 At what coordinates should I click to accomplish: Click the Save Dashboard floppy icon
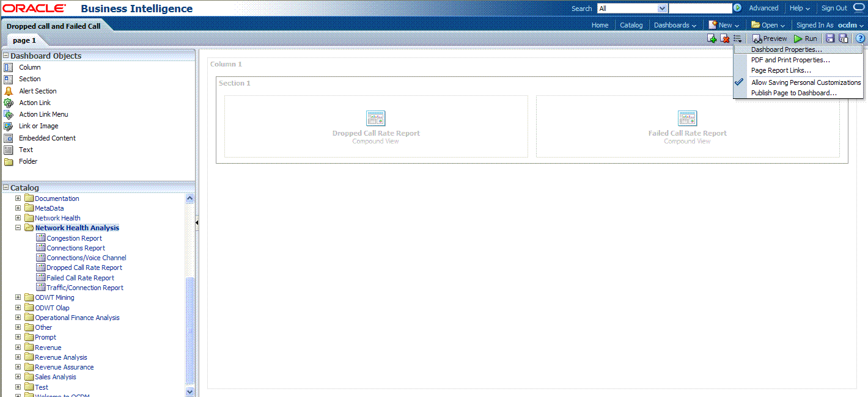(x=830, y=38)
